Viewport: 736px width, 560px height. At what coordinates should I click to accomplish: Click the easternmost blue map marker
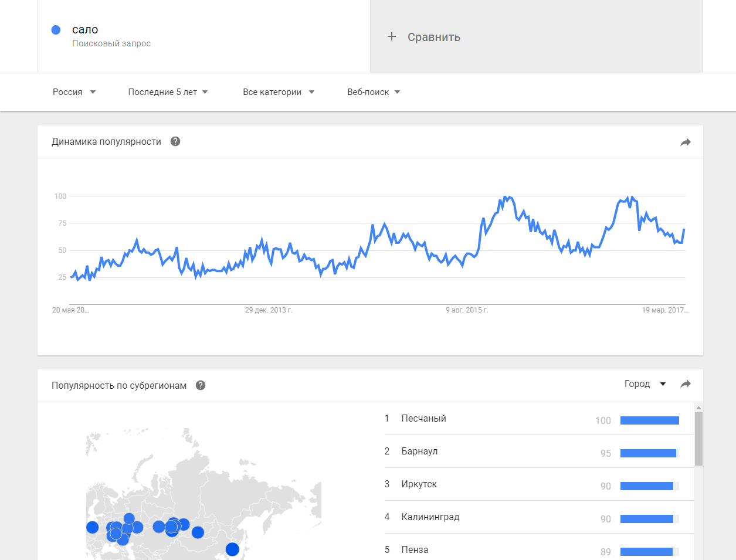(x=232, y=549)
